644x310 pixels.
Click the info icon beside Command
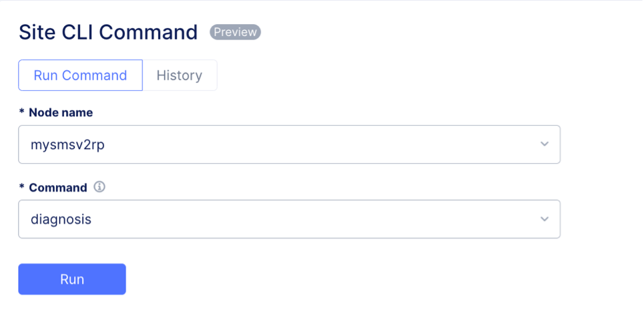tap(99, 187)
